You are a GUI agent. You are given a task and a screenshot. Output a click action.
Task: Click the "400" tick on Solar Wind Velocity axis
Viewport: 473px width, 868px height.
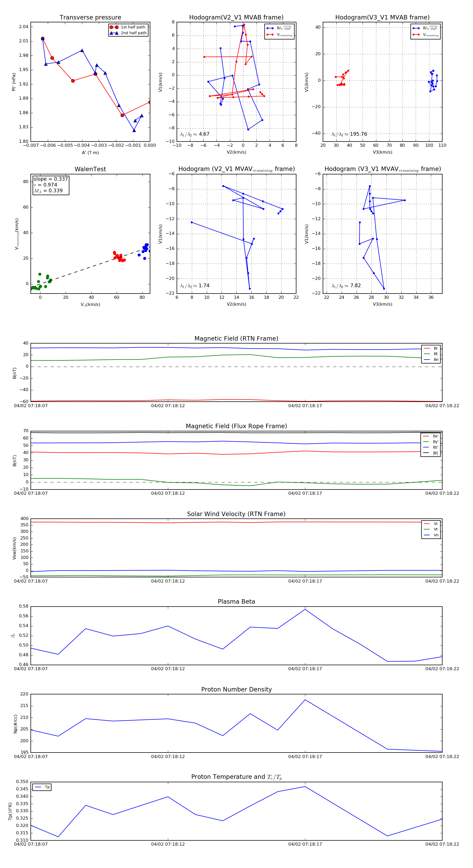tap(24, 519)
